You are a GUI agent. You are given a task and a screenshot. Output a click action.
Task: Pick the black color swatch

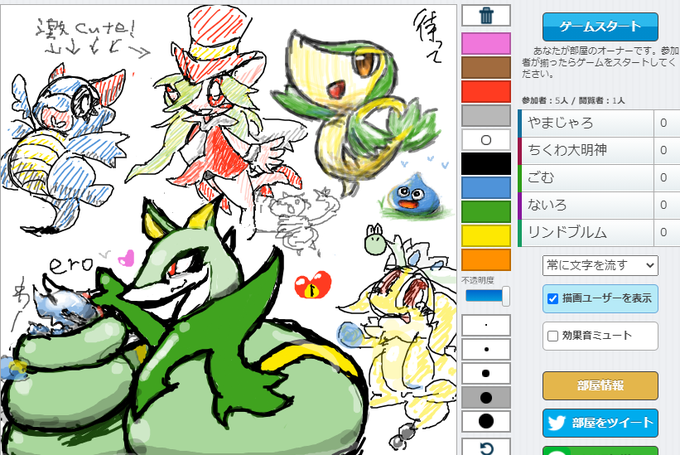click(x=486, y=164)
